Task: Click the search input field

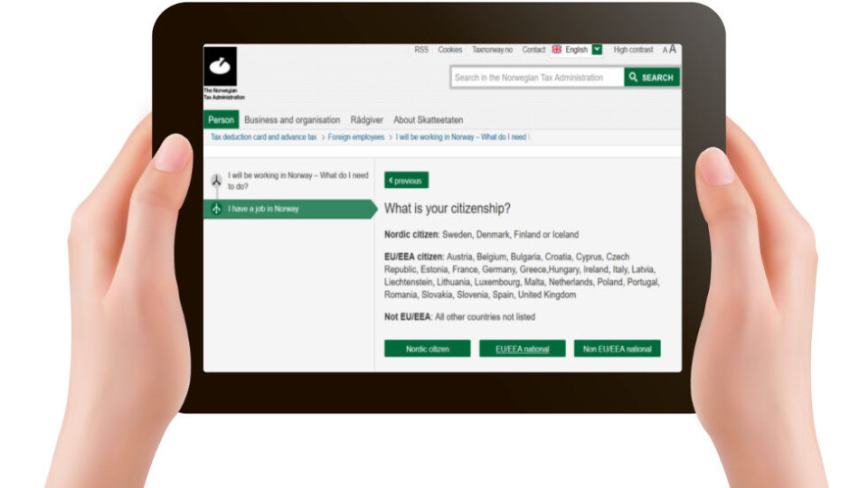Action: point(537,78)
